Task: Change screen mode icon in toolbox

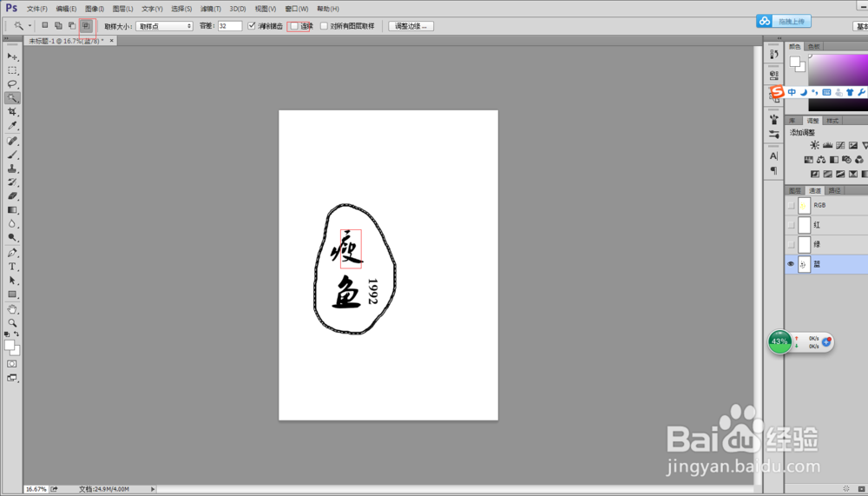Action: point(11,378)
